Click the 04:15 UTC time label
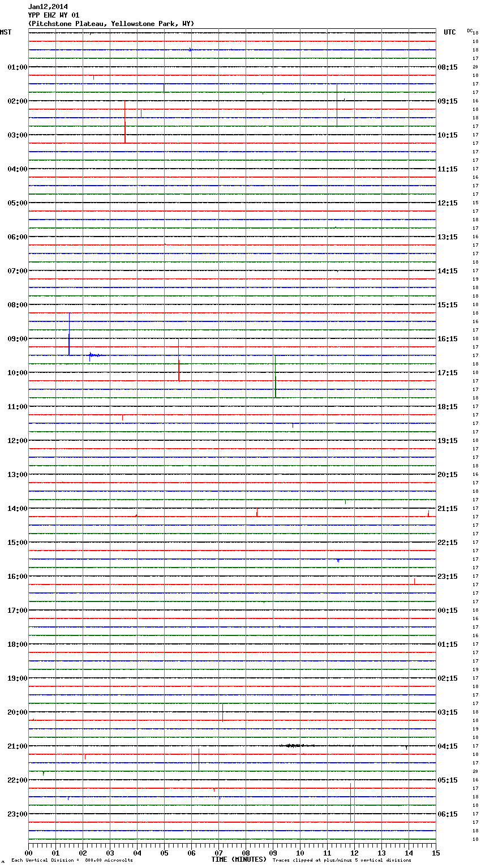 (x=448, y=746)
